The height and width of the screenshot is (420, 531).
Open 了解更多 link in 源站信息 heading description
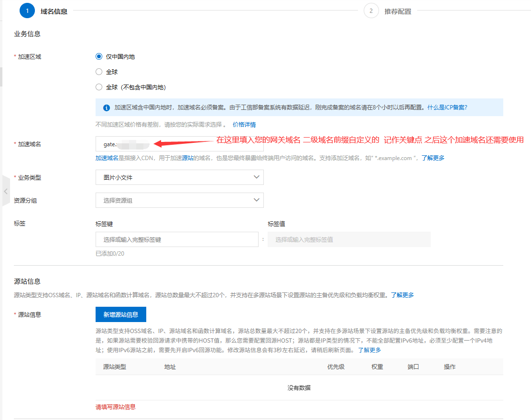(402, 295)
